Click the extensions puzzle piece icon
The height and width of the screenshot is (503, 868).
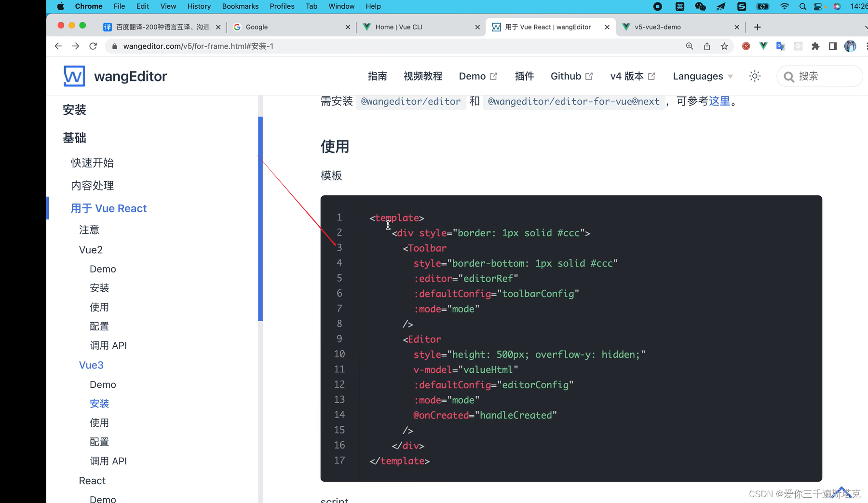pos(816,46)
